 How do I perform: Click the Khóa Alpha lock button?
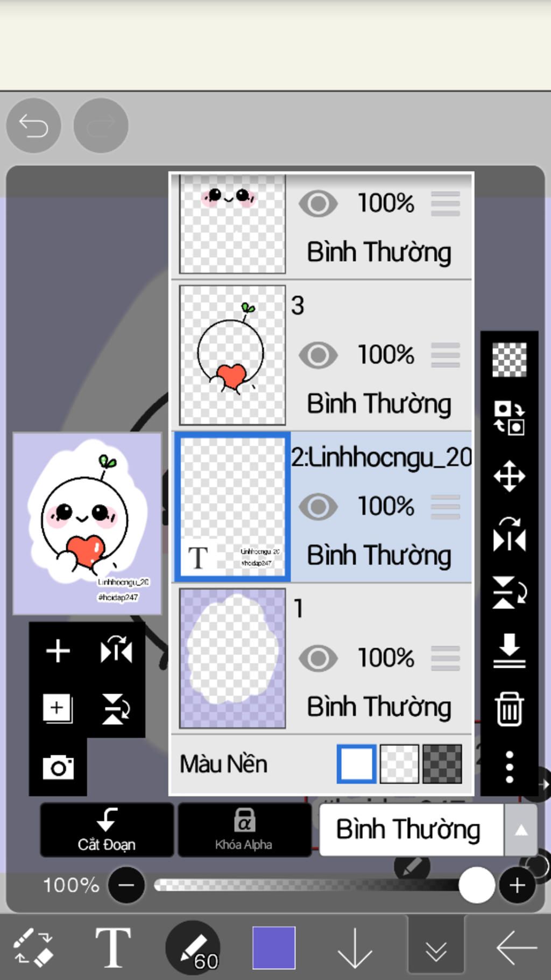(x=244, y=830)
